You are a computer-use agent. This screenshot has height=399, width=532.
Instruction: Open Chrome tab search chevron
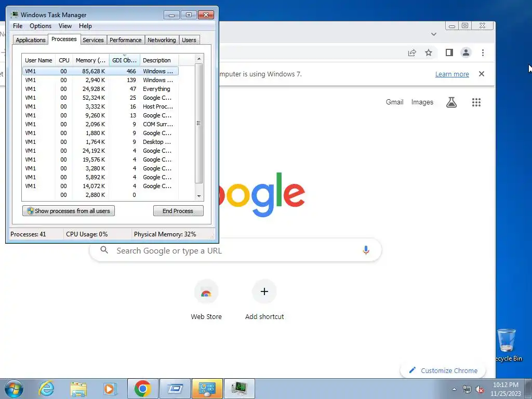434,34
